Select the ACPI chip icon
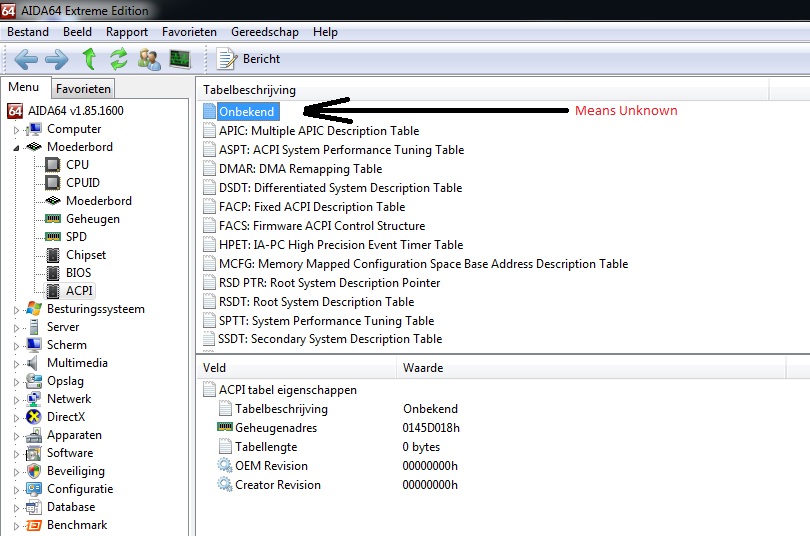 coord(53,291)
